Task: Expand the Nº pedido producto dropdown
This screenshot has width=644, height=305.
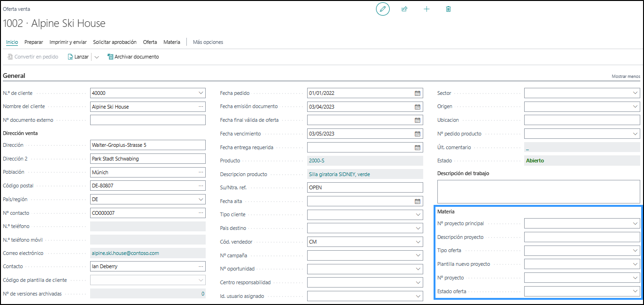Action: 635,134
